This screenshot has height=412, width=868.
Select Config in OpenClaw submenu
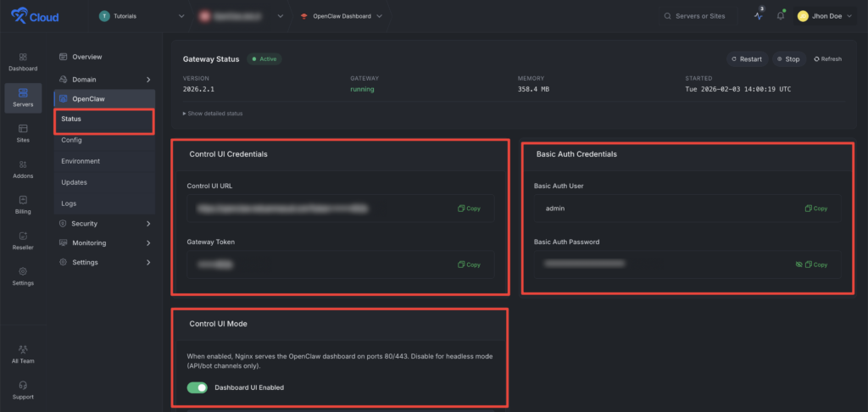[x=72, y=140]
